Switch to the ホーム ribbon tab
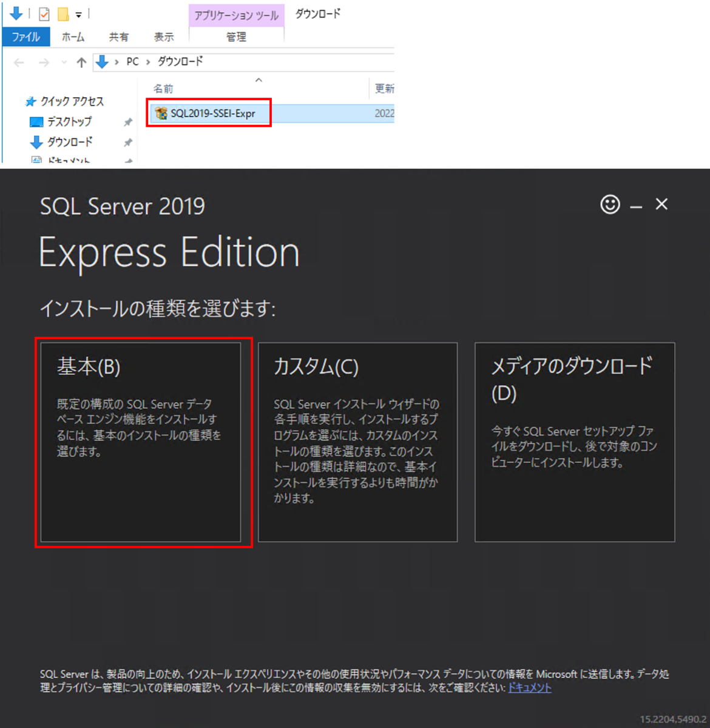 coord(73,37)
